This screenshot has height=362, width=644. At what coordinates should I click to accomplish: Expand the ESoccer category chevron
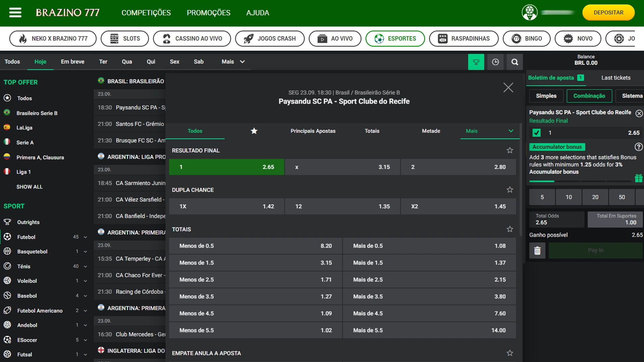pos(85,340)
